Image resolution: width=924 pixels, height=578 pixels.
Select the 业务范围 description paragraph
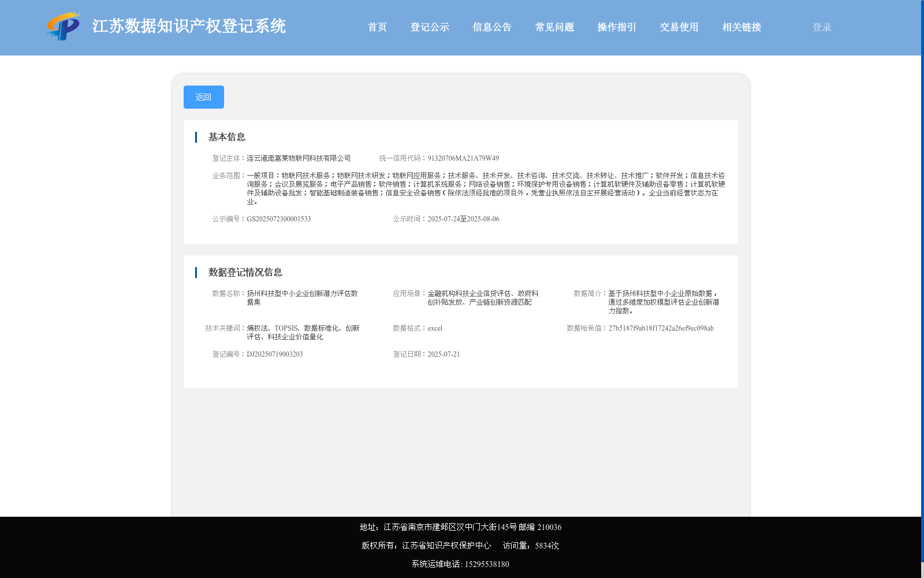pos(486,188)
